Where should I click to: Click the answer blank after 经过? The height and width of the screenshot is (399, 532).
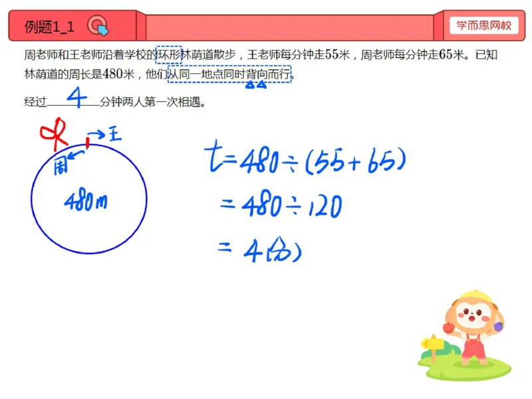73,101
